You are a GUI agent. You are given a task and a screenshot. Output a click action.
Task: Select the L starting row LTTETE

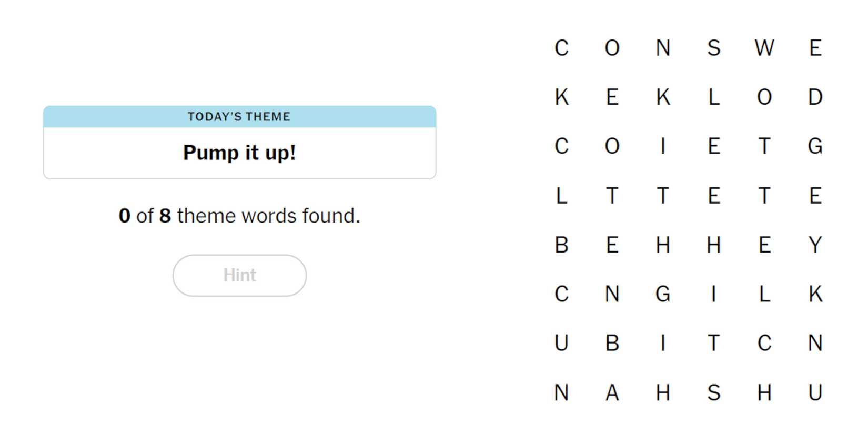[561, 196]
